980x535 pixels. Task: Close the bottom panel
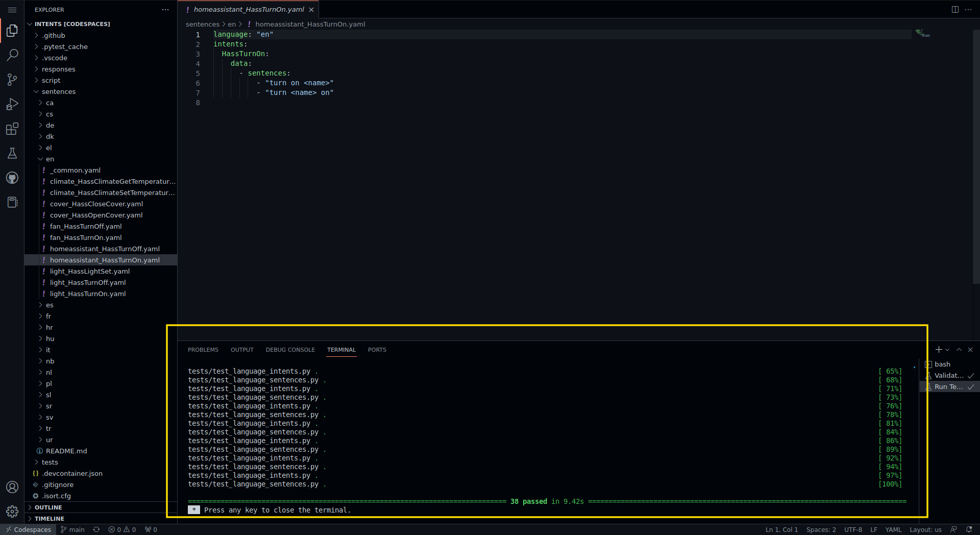(x=970, y=350)
